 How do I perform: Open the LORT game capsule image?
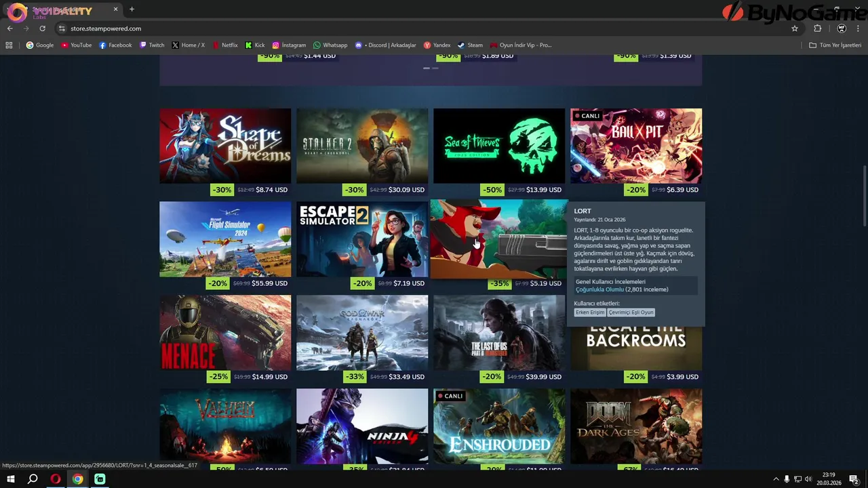tap(499, 239)
